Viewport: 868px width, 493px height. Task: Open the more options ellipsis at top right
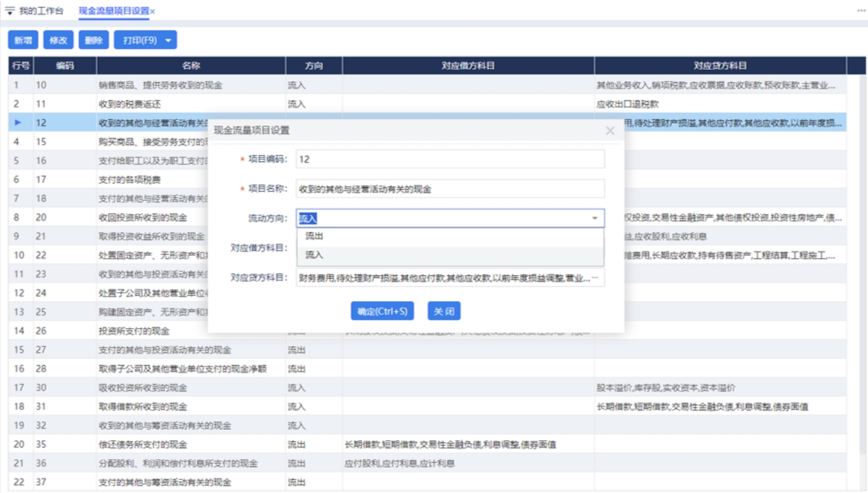pos(861,11)
